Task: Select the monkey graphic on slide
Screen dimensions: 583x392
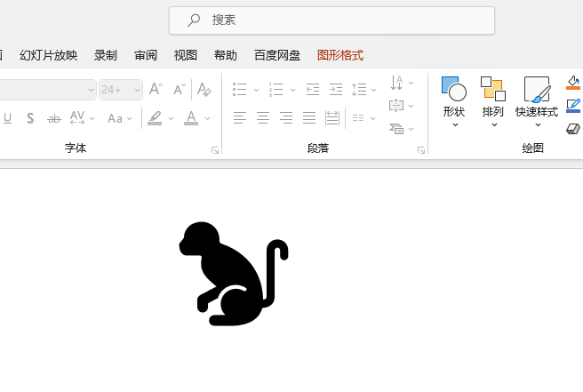Action: click(x=234, y=274)
